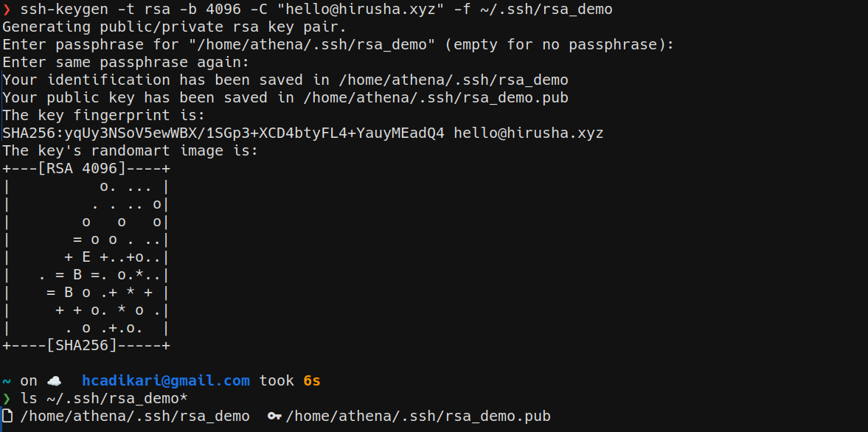This screenshot has height=432, width=868.
Task: Click the "ls ~/.ssh/rsa_demo*" command text
Action: coord(104,399)
